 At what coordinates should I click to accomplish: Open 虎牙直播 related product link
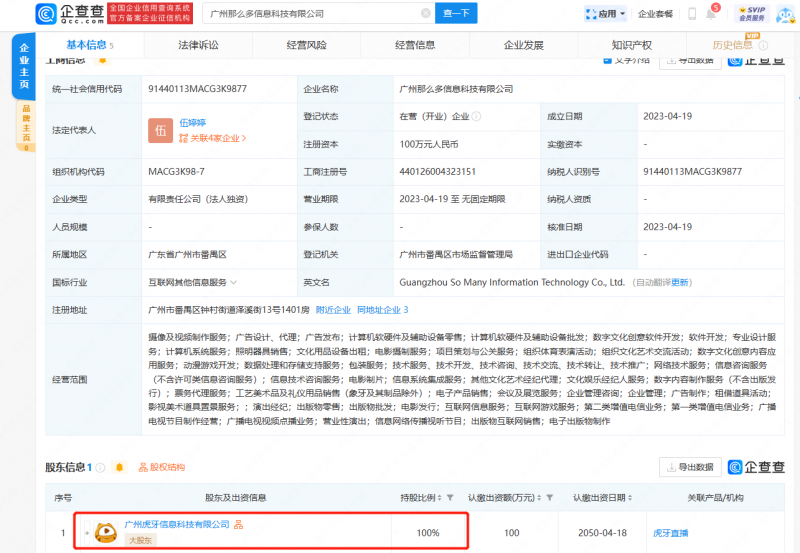click(x=670, y=533)
